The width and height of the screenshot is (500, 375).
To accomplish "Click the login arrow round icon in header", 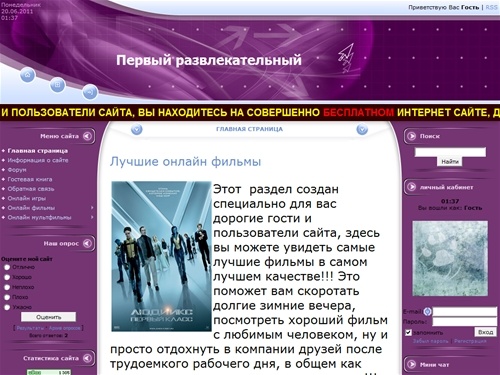I will [90, 92].
